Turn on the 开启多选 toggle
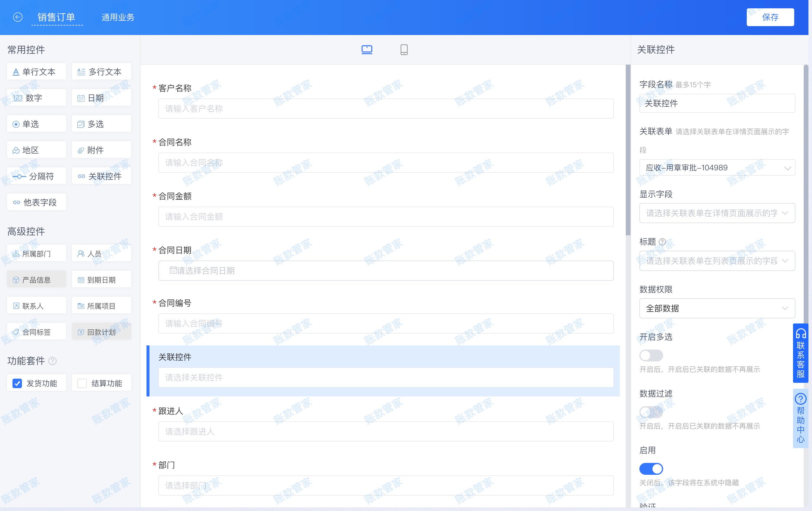This screenshot has height=511, width=812. pos(651,356)
